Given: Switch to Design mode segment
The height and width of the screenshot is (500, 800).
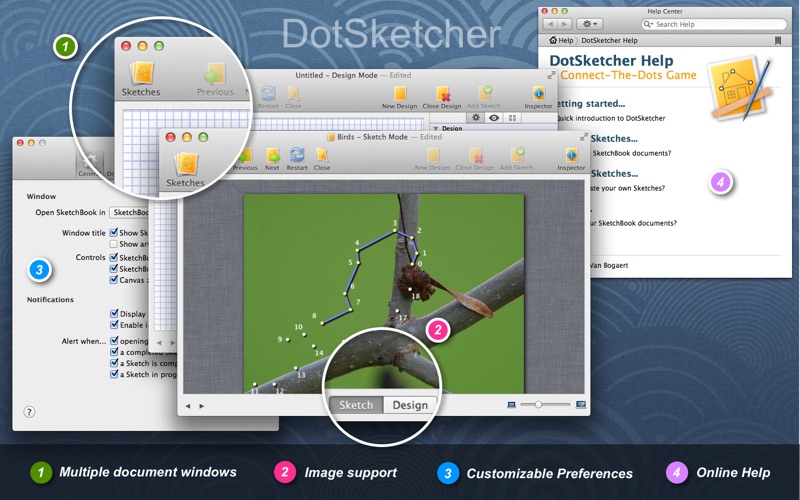Looking at the screenshot, I should [410, 405].
